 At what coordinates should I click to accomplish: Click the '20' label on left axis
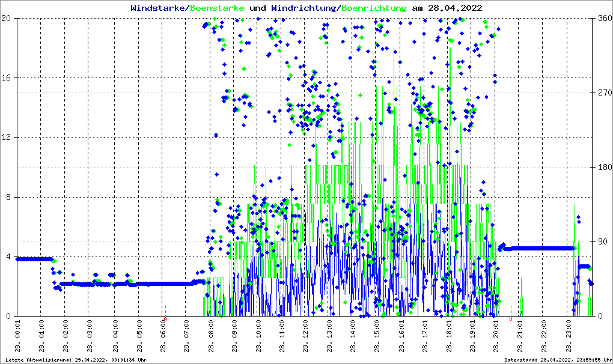click(7, 18)
